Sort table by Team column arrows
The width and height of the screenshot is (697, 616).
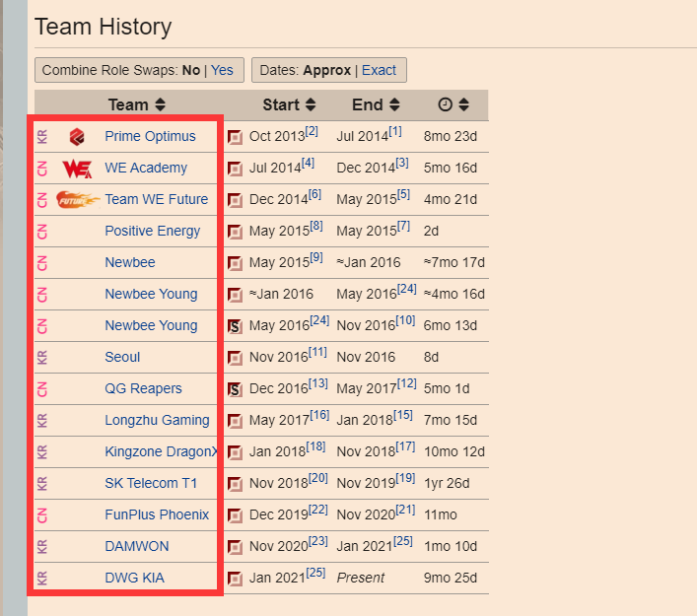(x=160, y=104)
